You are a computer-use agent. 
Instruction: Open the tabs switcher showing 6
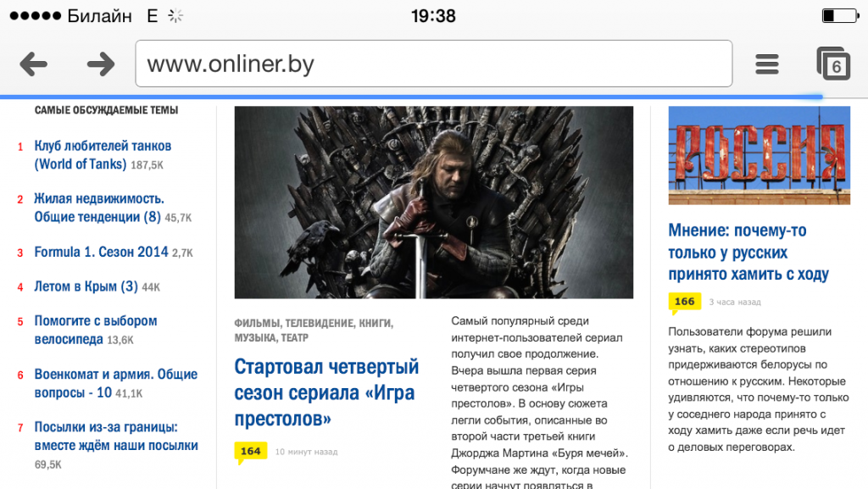coord(834,64)
